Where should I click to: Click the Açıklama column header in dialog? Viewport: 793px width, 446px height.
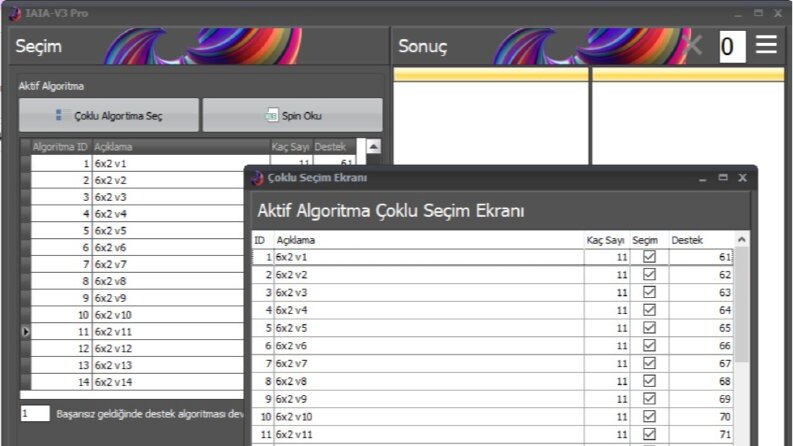pos(429,240)
